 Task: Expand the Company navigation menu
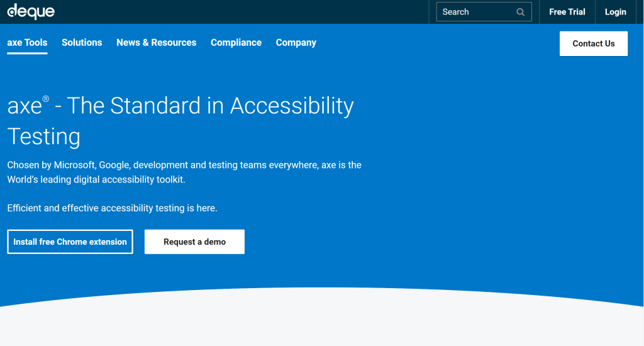pyautogui.click(x=296, y=43)
